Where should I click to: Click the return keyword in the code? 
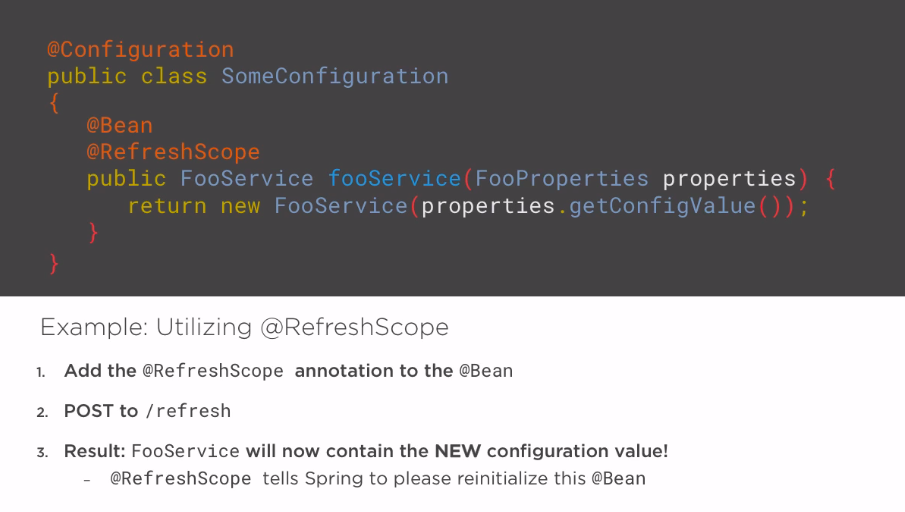[166, 206]
